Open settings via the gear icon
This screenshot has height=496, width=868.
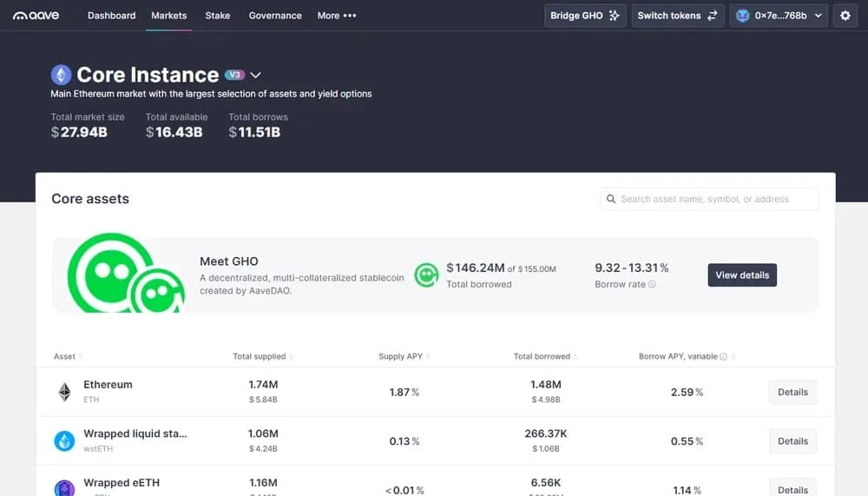845,16
